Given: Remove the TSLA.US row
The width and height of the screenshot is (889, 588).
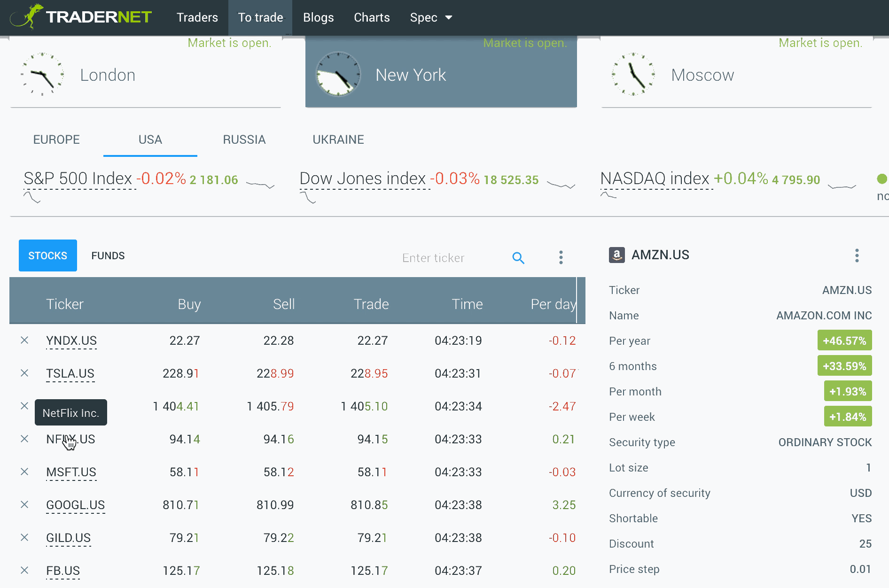Looking at the screenshot, I should pyautogui.click(x=24, y=373).
